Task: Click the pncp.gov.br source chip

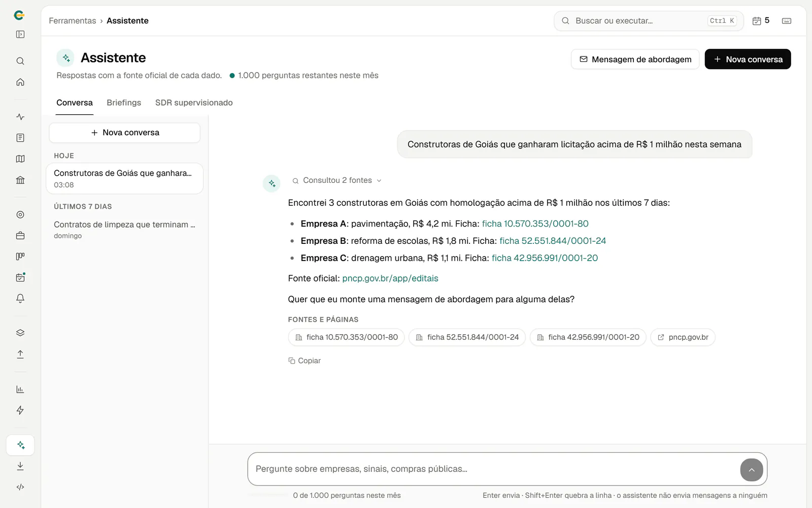Action: tap(683, 337)
